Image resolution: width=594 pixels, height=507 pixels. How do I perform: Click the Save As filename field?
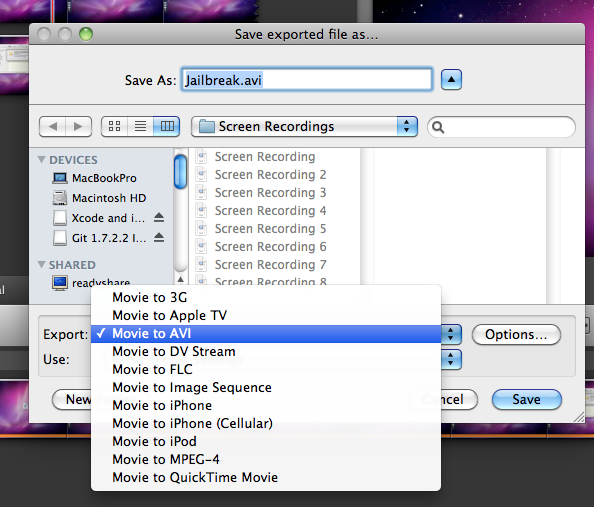coord(306,80)
